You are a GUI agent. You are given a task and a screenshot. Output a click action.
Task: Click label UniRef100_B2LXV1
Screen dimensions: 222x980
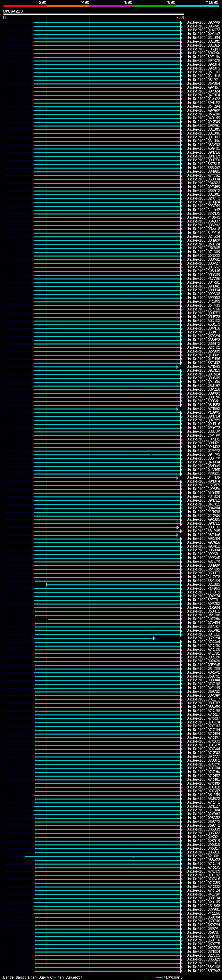[x=203, y=856]
